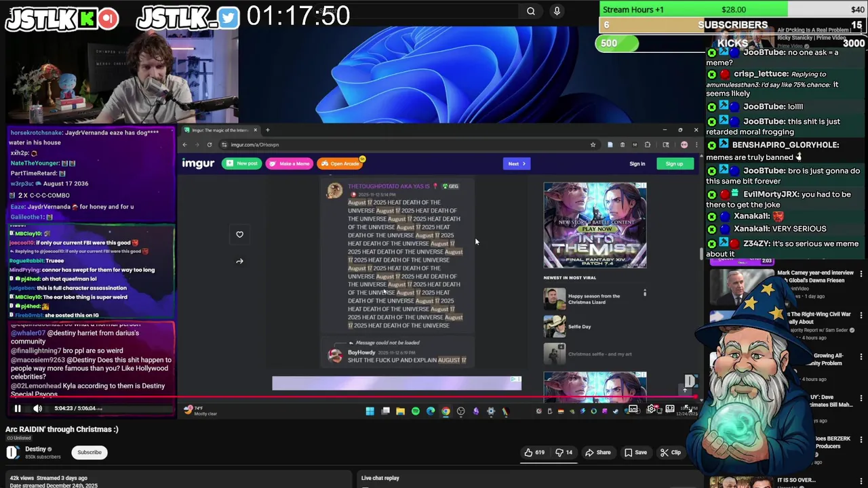Open 'Happy season from the Christmas Lizard' post
This screenshot has width=868, height=488.
pos(594,299)
